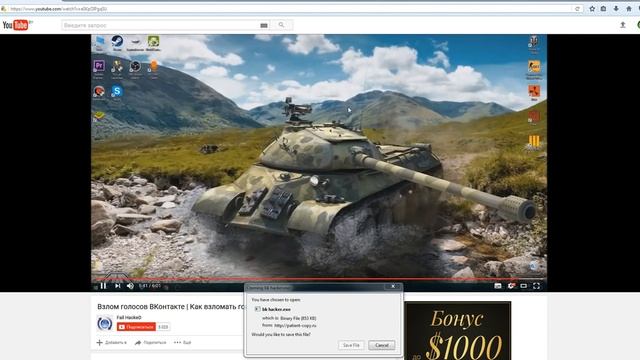Open the red helmet desktop icon
Image resolution: width=640 pixels, height=360 pixels.
point(99,92)
